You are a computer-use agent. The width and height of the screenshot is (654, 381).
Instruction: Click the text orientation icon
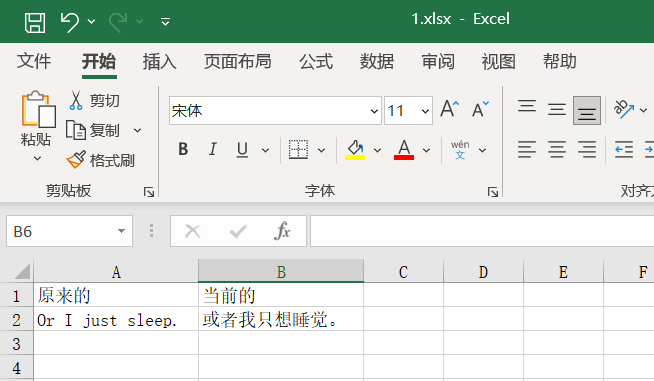coord(624,109)
